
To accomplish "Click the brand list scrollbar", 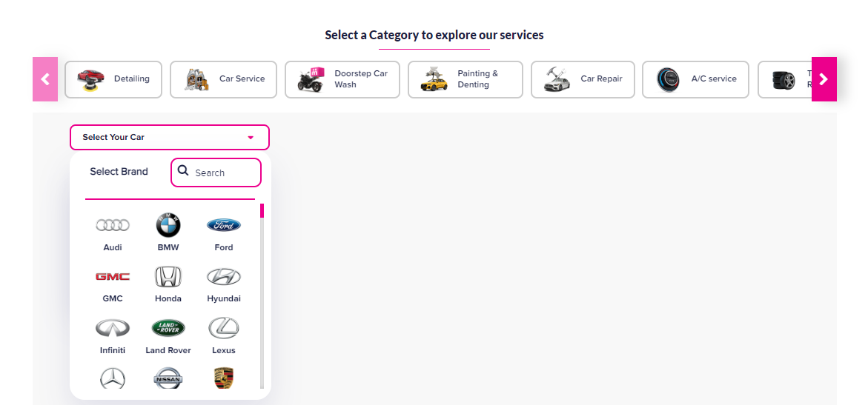I will [262, 296].
